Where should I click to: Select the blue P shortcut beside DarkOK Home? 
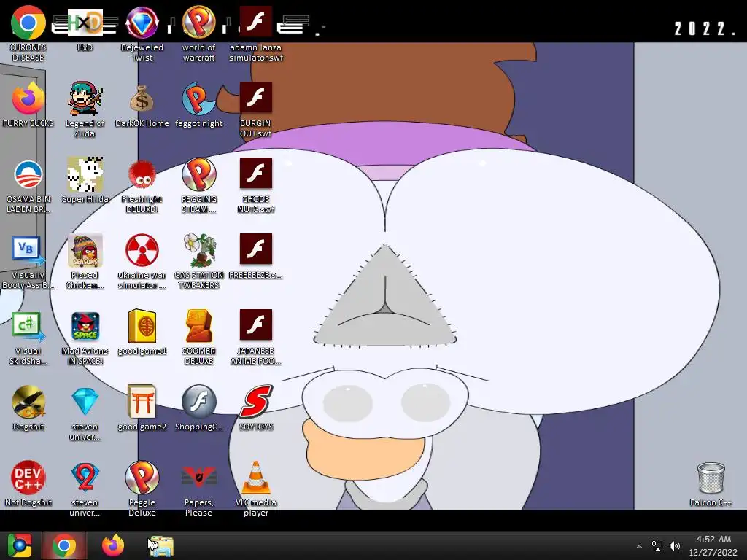coord(198,98)
